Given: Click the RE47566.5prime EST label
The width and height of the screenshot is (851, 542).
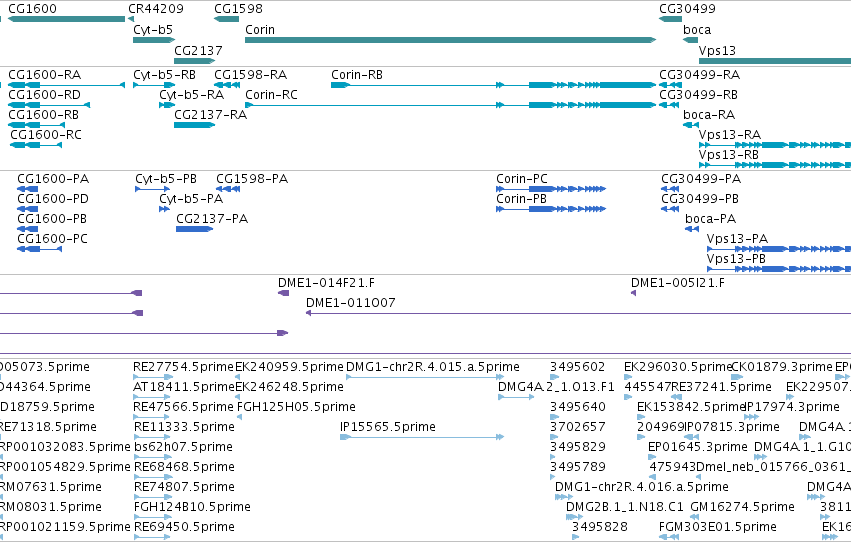Looking at the screenshot, I should (x=183, y=407).
